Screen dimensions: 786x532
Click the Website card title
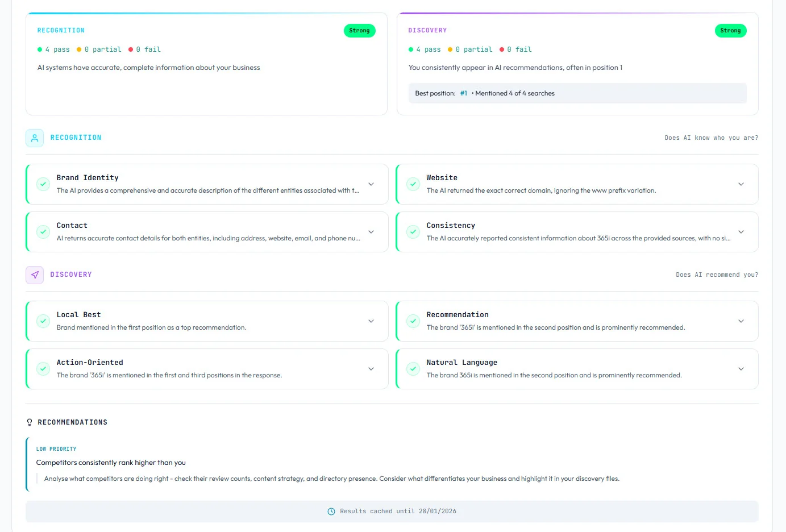pos(442,178)
